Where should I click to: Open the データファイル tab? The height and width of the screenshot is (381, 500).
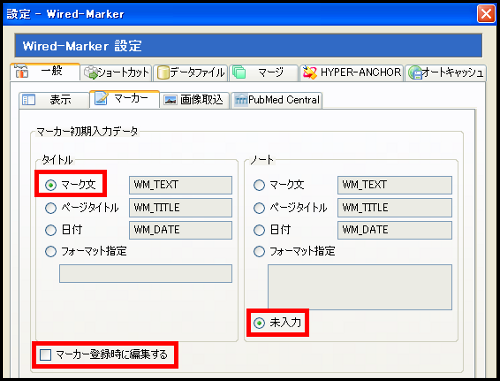click(190, 72)
